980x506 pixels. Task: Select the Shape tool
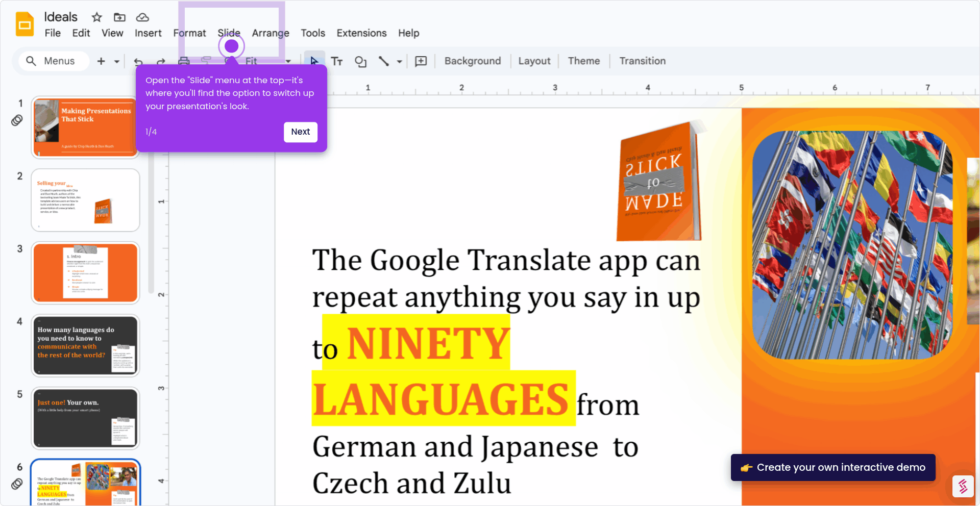(361, 61)
